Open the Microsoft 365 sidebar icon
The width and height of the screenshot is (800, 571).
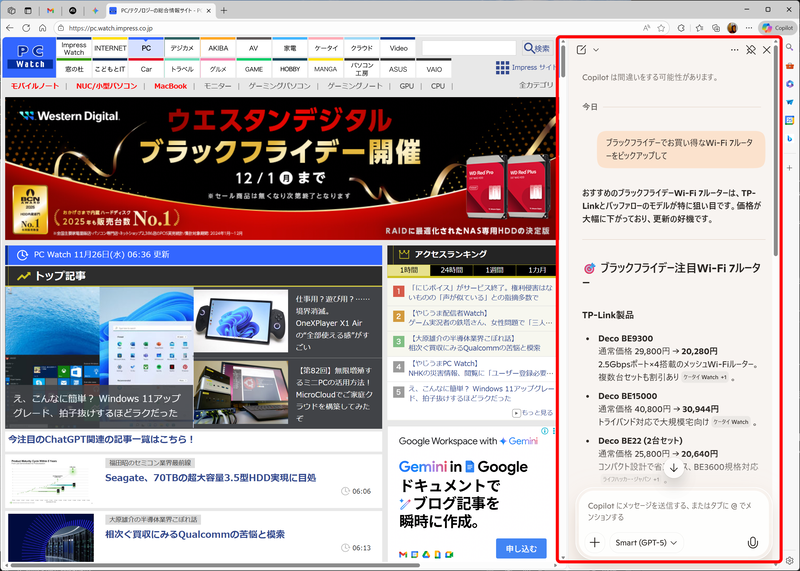tap(790, 84)
